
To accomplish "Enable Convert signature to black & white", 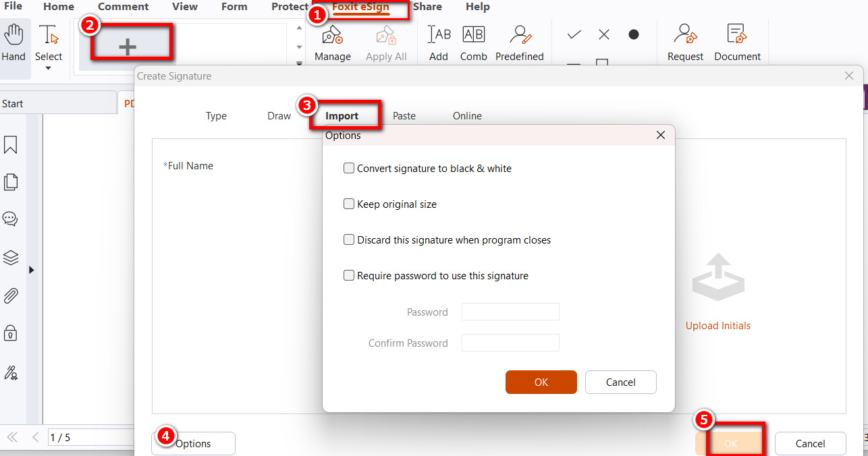I will pos(349,168).
